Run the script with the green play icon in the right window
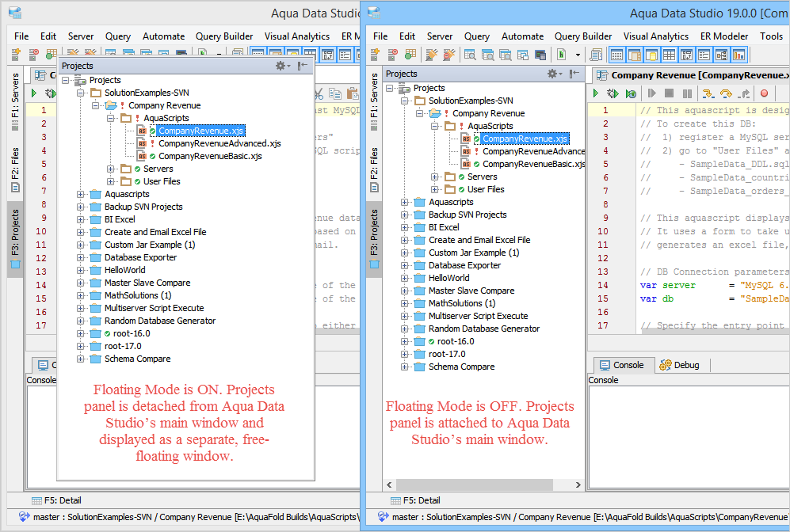Screen dimensions: 790x532 (x=596, y=93)
